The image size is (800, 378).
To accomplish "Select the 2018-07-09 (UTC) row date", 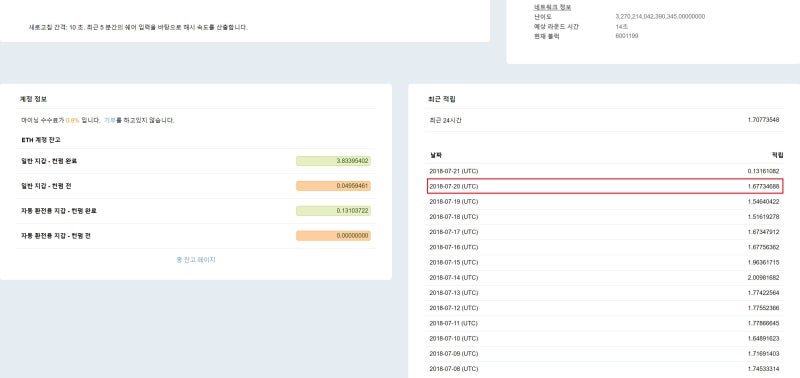I will 454,354.
